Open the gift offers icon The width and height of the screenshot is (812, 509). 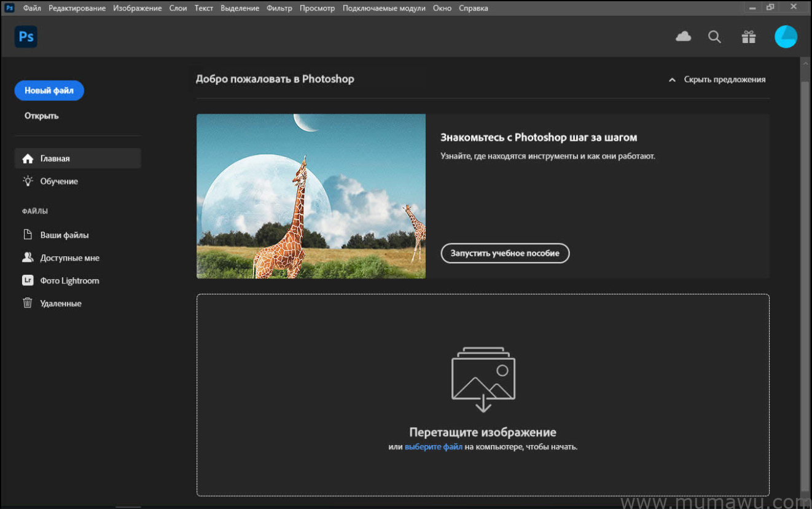pyautogui.click(x=748, y=36)
